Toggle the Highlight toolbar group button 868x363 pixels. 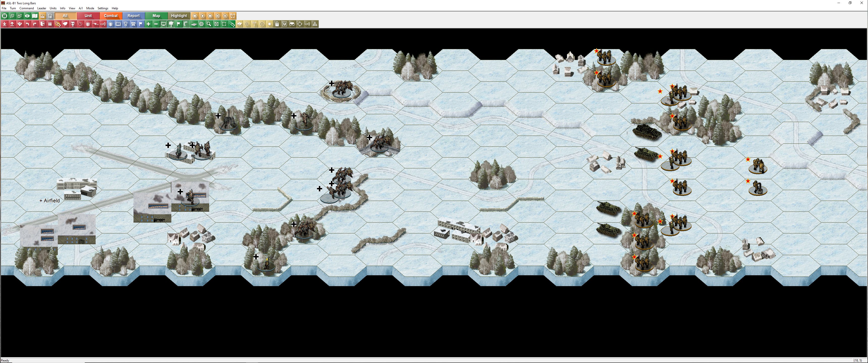tap(179, 16)
